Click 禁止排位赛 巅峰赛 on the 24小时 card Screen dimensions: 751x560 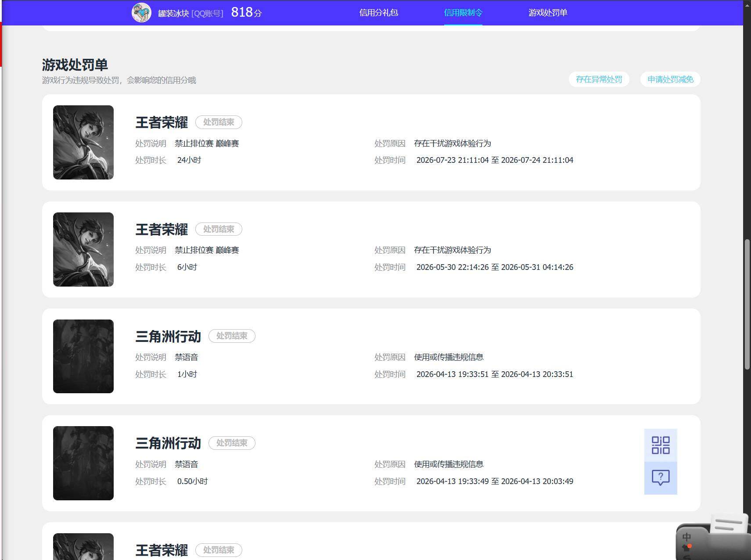coord(207,144)
